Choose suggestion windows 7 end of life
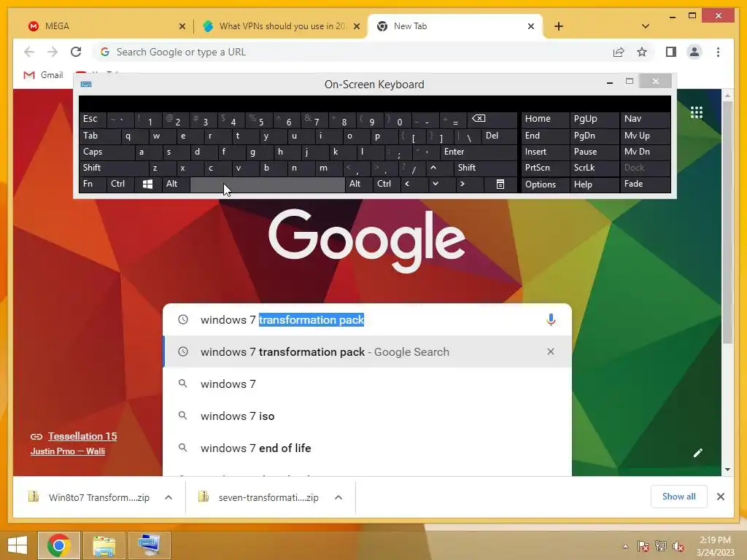 click(x=368, y=448)
